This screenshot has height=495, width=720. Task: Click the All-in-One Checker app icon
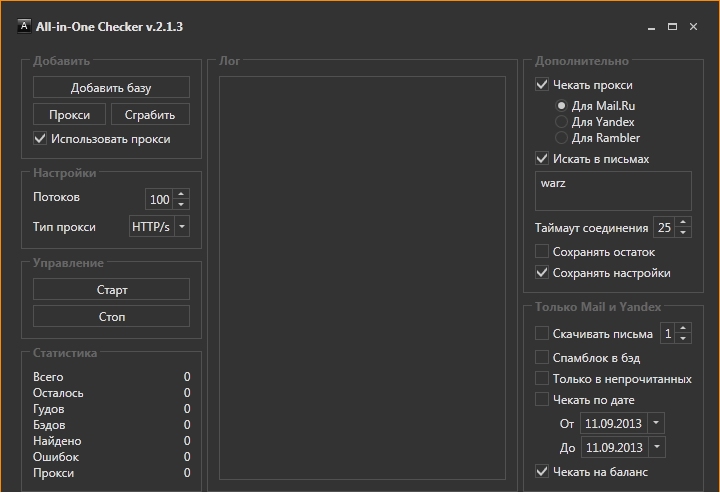click(x=24, y=26)
